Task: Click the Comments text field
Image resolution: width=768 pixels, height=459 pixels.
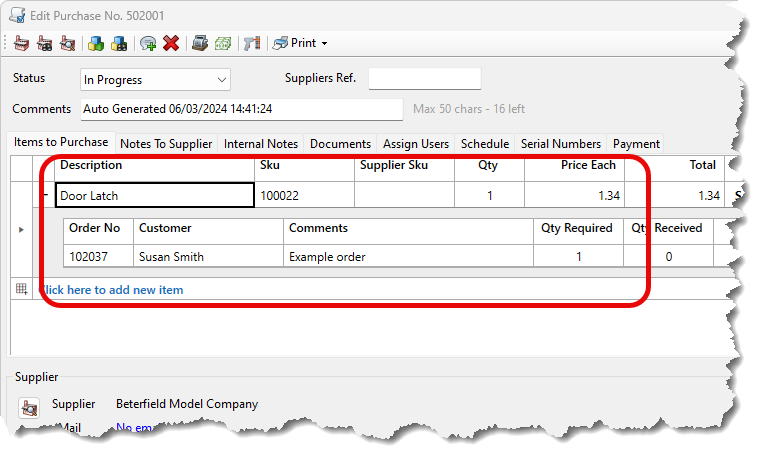Action: (x=240, y=108)
